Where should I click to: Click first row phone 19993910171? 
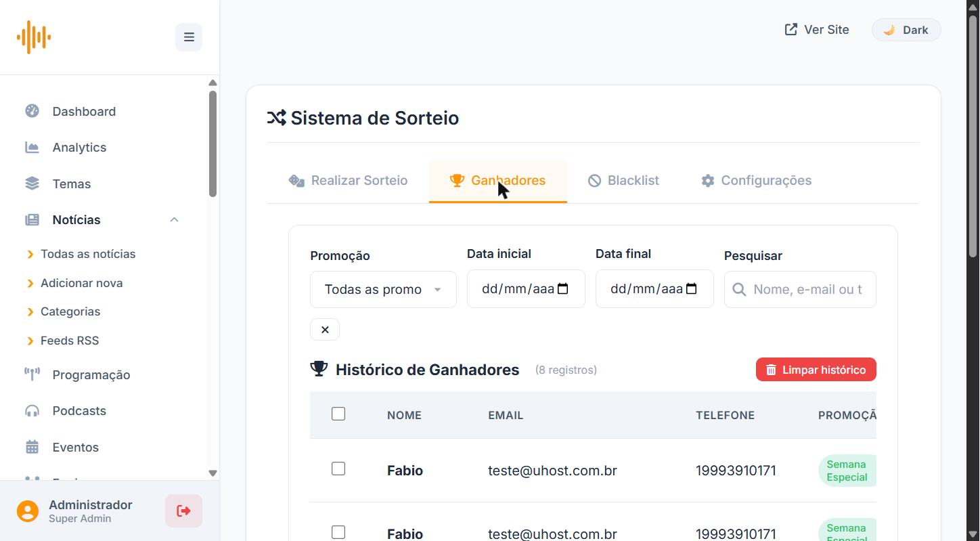[x=736, y=471]
